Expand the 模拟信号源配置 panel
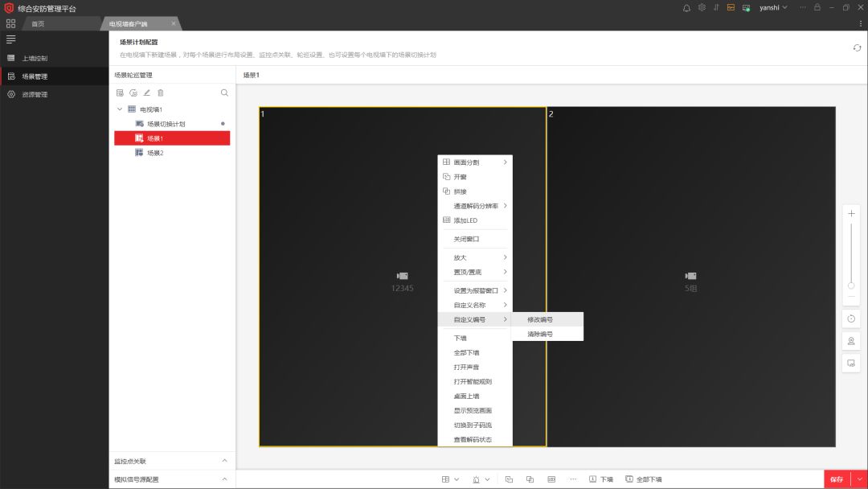Viewport: 868px width, 489px height. [224, 479]
